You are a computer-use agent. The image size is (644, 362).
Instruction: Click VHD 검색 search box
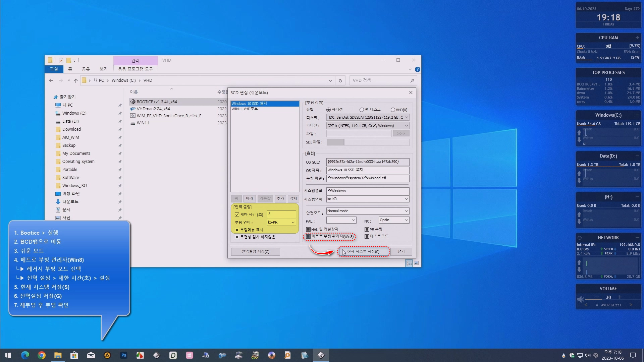point(383,80)
